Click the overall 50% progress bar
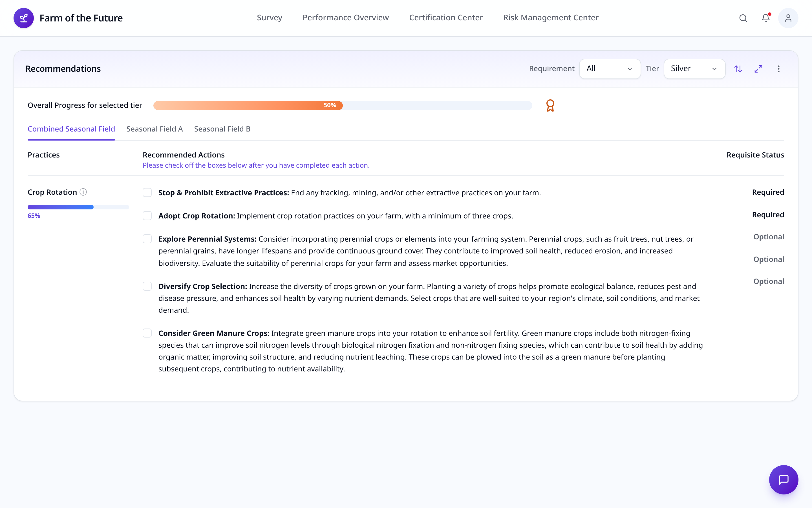The image size is (812, 508). (x=343, y=106)
